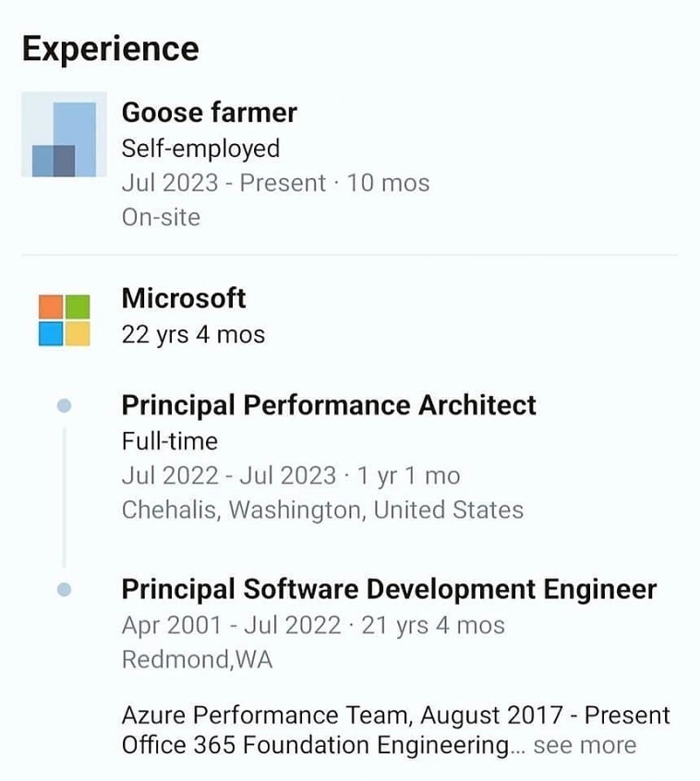Viewport: 700px width, 781px height.
Task: Select the Principal Software Development Engineer title
Action: [x=389, y=589]
